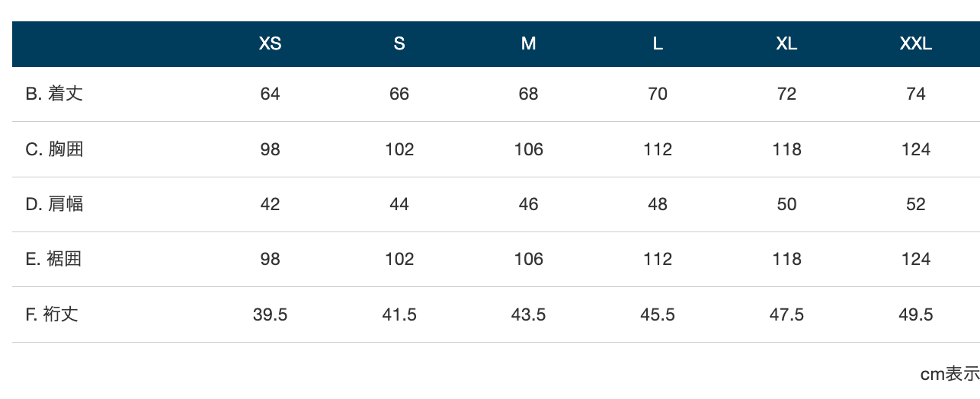Select the S size column header
This screenshot has height=399, width=980.
point(399,44)
